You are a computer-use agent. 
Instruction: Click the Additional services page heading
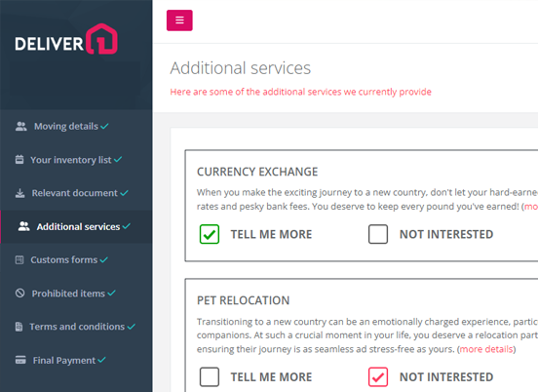[241, 68]
